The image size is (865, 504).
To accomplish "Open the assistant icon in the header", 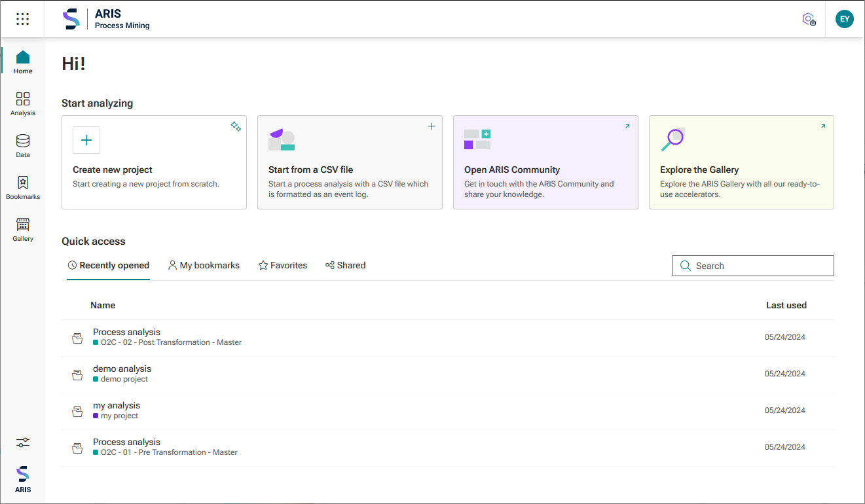I will pos(809,19).
